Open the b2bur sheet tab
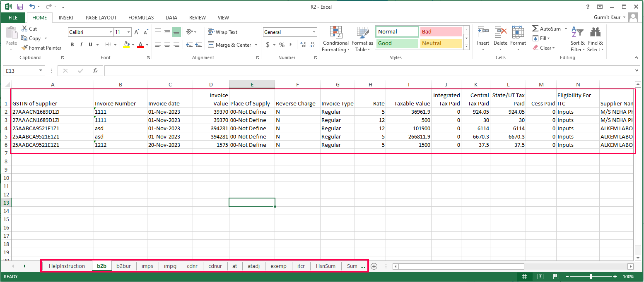 [123, 266]
